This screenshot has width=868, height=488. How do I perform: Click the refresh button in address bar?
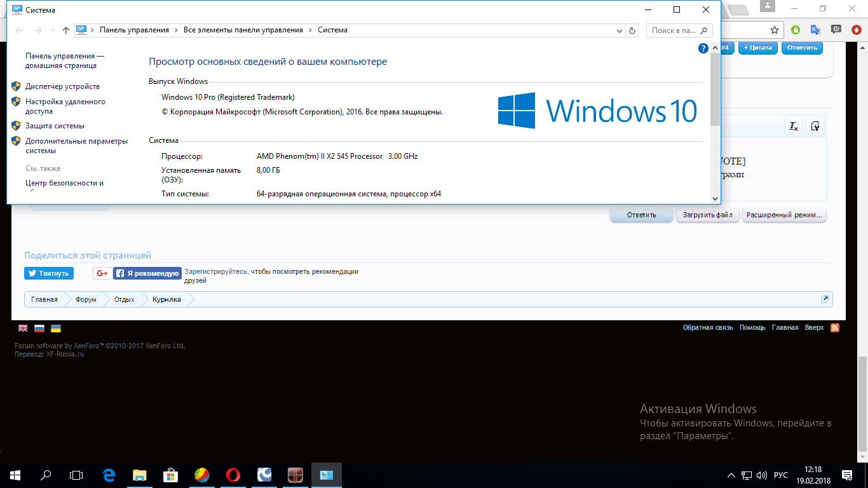[632, 30]
